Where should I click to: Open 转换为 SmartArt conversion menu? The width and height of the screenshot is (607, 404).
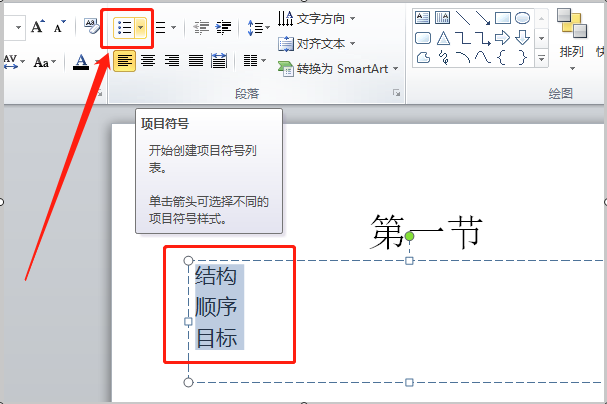click(x=338, y=69)
